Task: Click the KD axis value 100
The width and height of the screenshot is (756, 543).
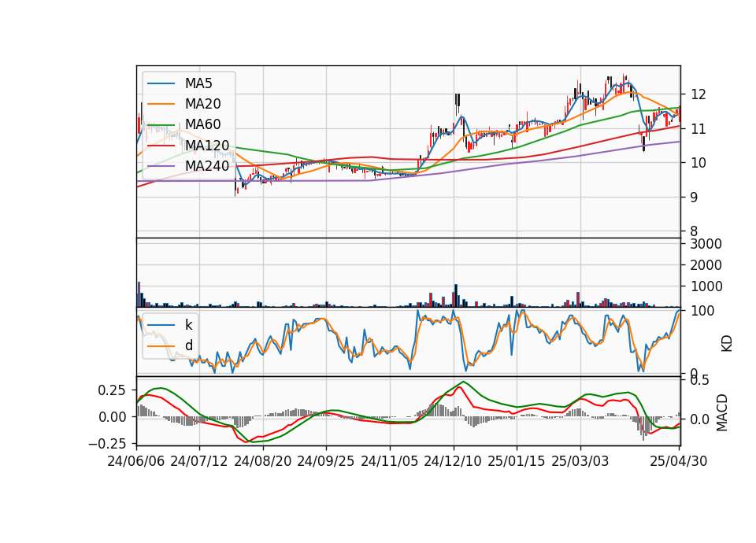Action: [x=702, y=311]
